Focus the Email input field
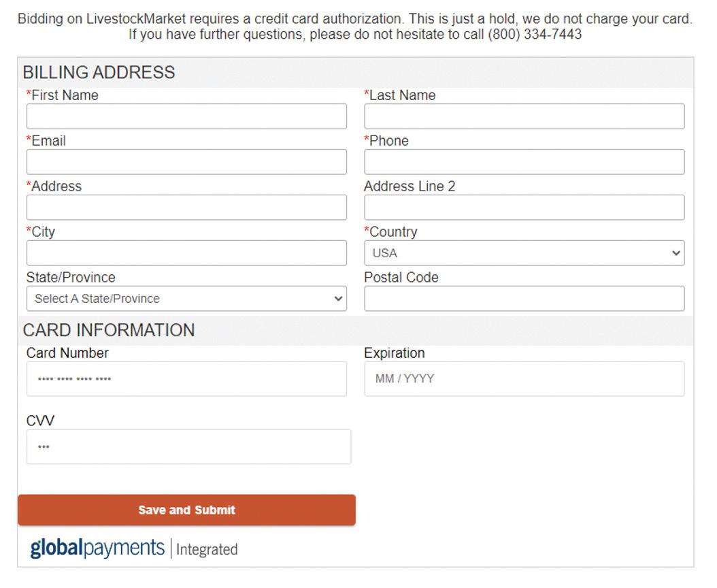Viewport: 717px width, 588px height. (186, 162)
